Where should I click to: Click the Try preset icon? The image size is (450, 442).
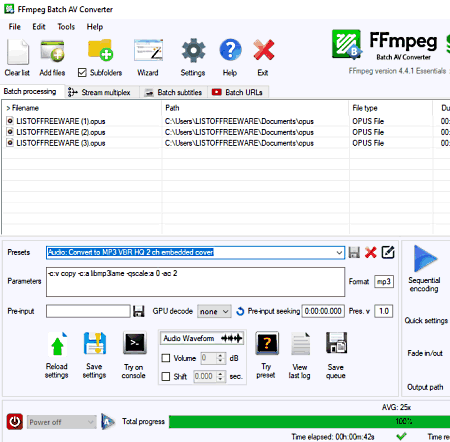(x=267, y=343)
